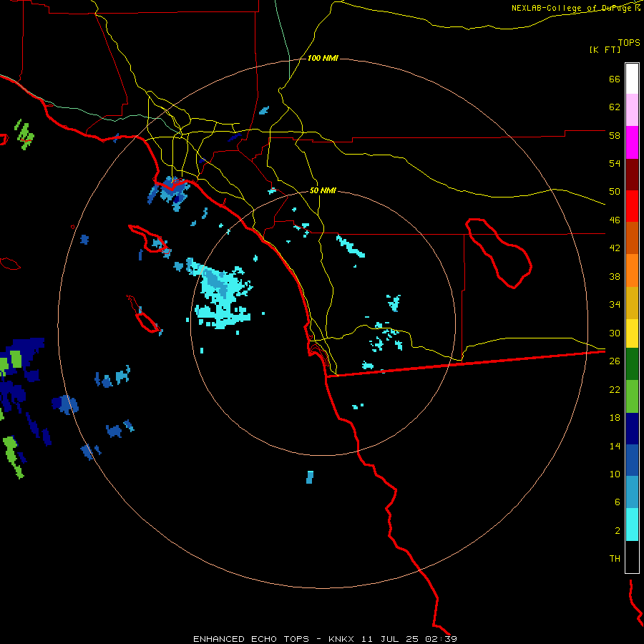Click the 14 legend value
This screenshot has width=644, height=644.
[615, 446]
